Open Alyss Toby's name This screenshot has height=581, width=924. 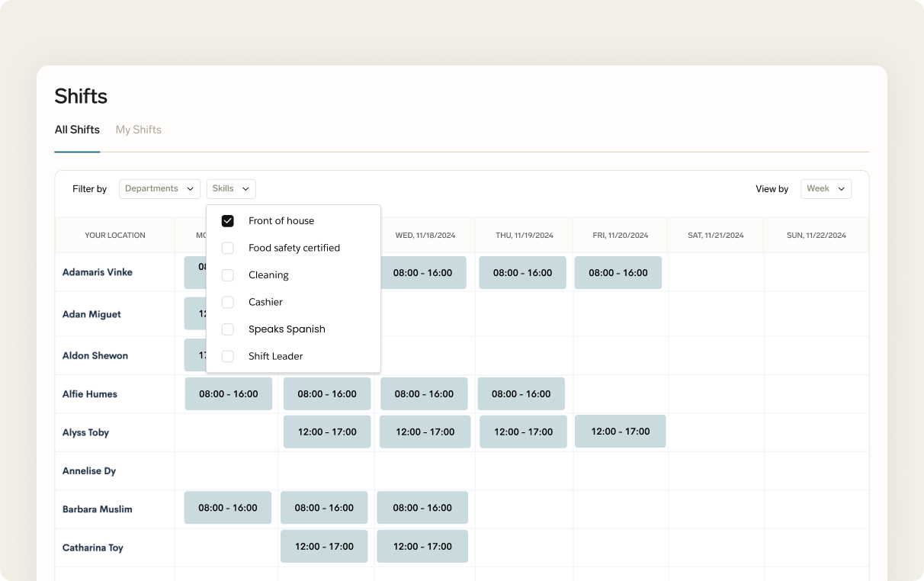85,432
